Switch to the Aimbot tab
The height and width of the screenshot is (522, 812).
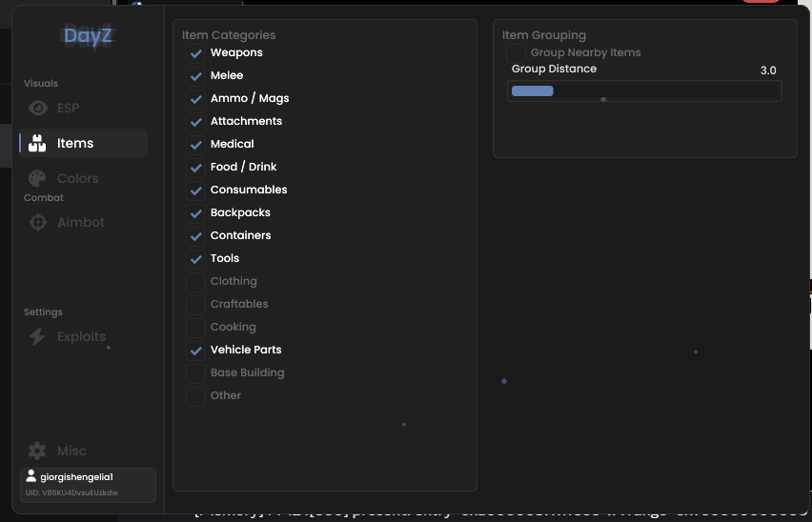[x=83, y=223]
